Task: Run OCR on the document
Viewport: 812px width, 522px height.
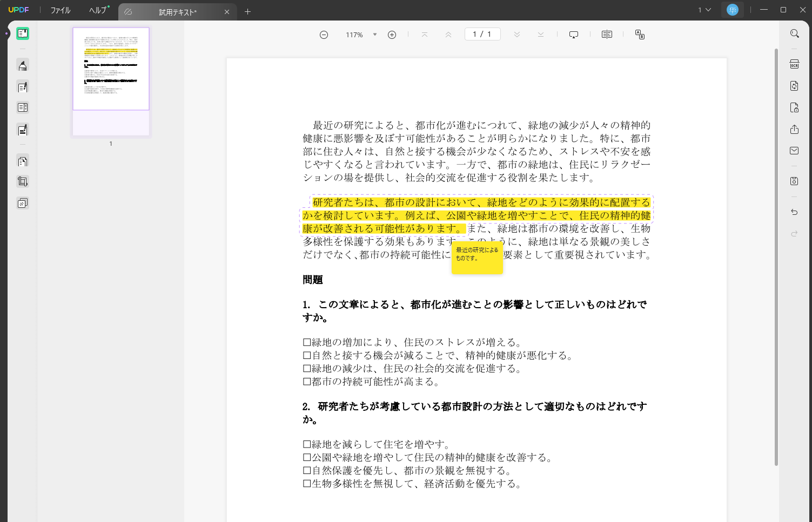Action: click(794, 64)
